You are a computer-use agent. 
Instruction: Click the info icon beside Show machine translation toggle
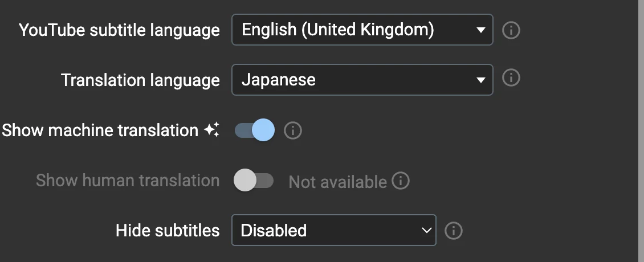click(293, 130)
